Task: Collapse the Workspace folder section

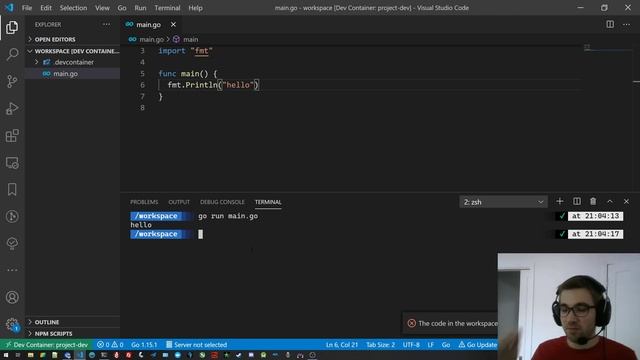Action: [73, 51]
